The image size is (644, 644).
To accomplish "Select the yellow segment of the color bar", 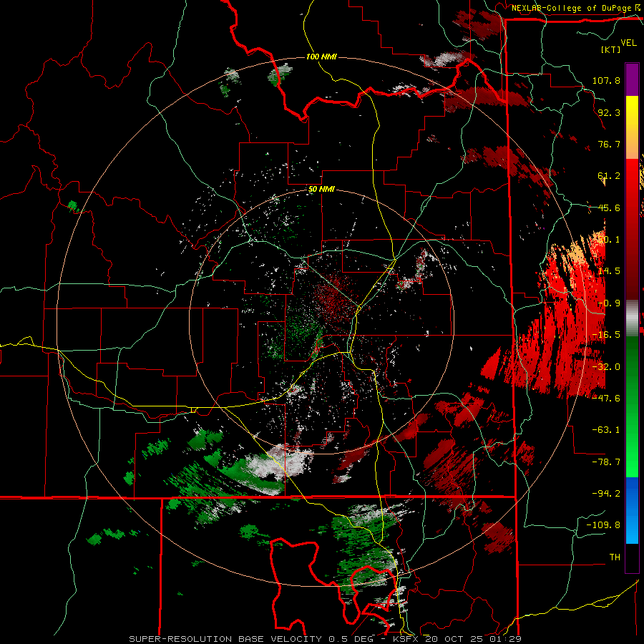I will pos(632,112).
